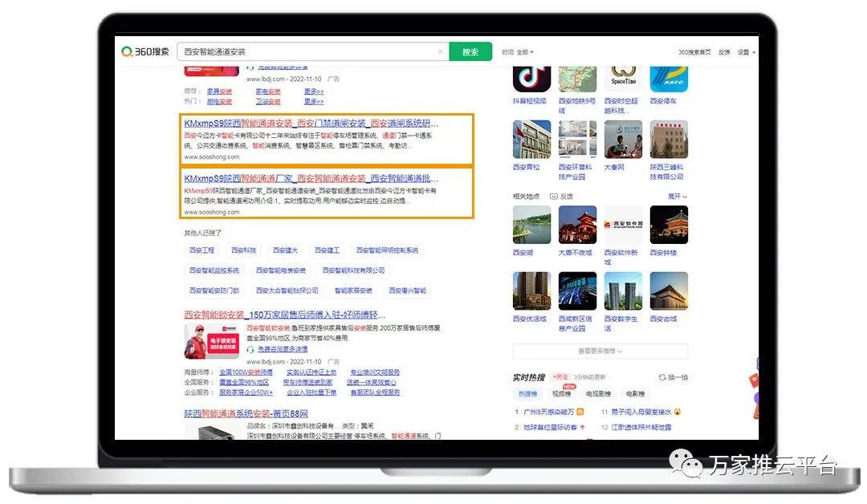Open the SpaceTime 西安时空超越科技 icon
The height and width of the screenshot is (504, 867).
[623, 76]
